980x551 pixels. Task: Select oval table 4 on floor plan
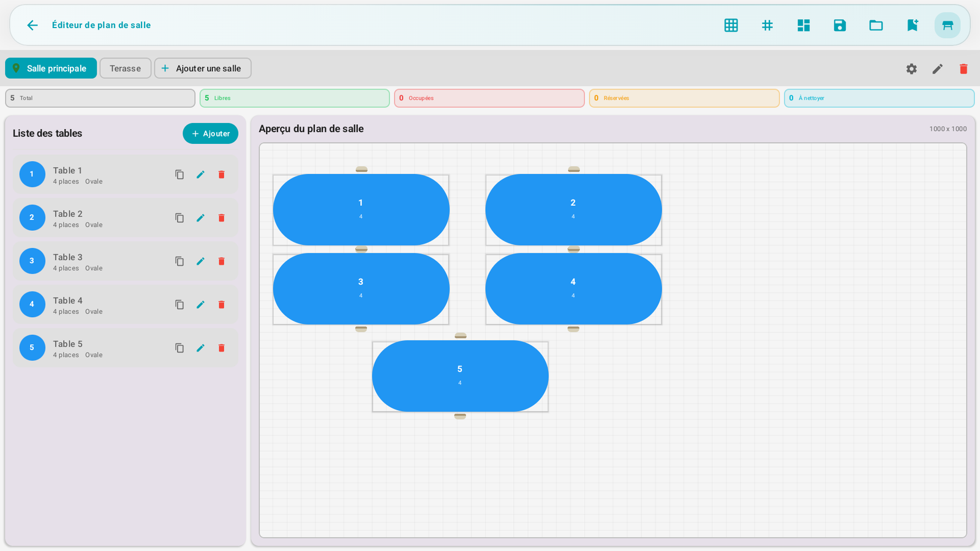click(x=573, y=288)
